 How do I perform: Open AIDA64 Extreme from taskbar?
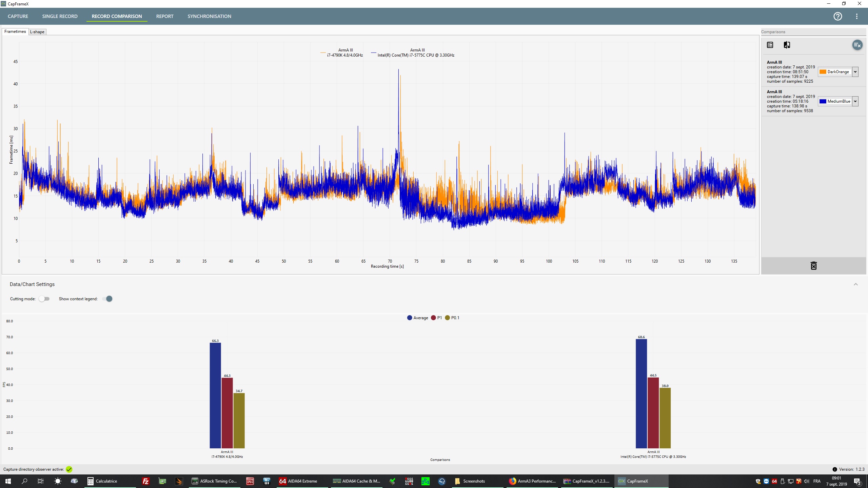point(298,481)
